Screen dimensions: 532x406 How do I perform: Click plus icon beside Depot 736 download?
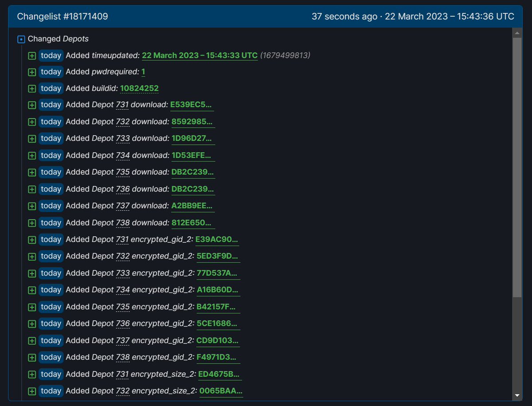[32, 189]
